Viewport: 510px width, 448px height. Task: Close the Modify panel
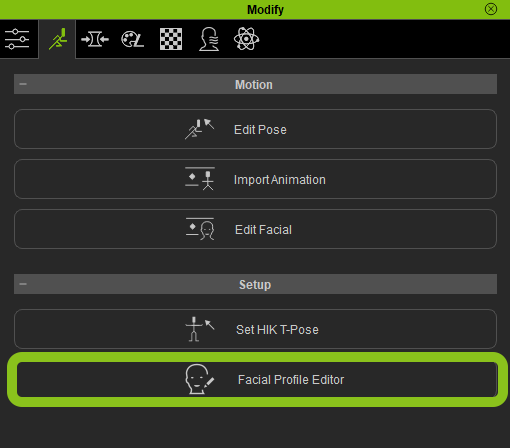pyautogui.click(x=491, y=9)
